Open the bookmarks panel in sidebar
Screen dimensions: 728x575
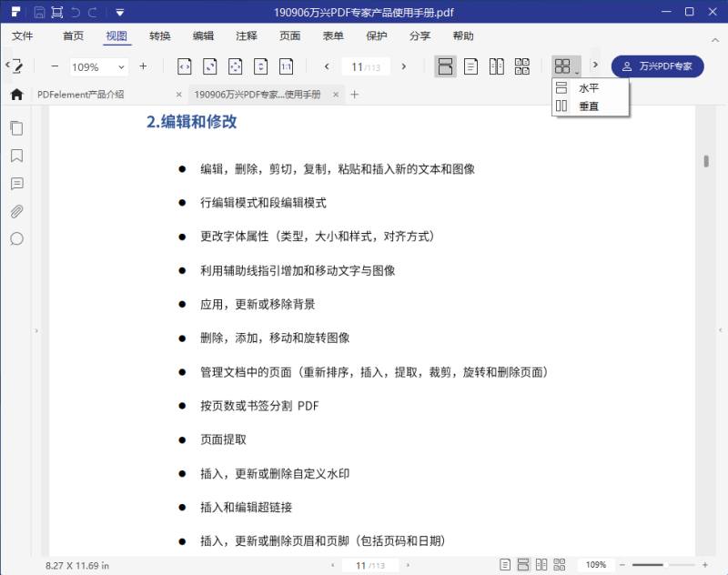click(x=16, y=156)
